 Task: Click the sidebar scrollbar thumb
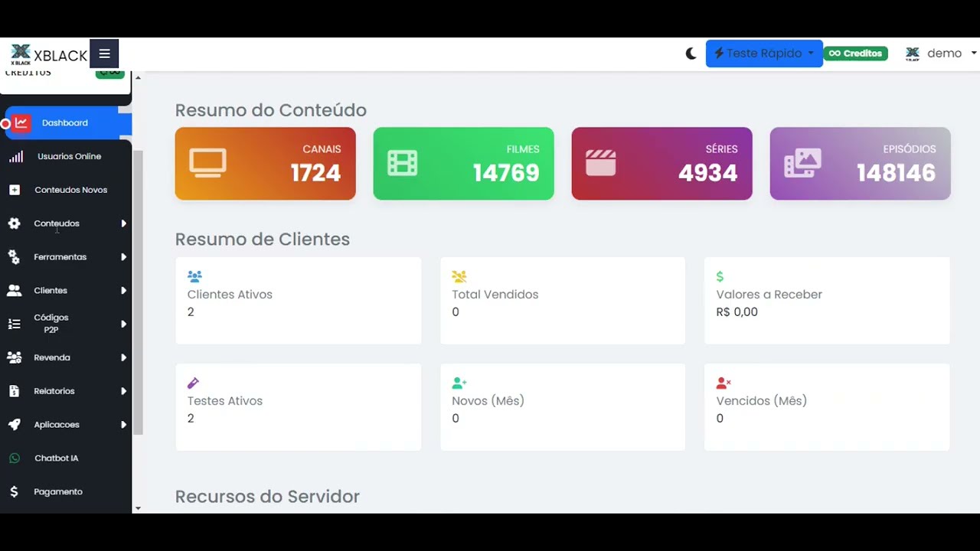click(138, 292)
